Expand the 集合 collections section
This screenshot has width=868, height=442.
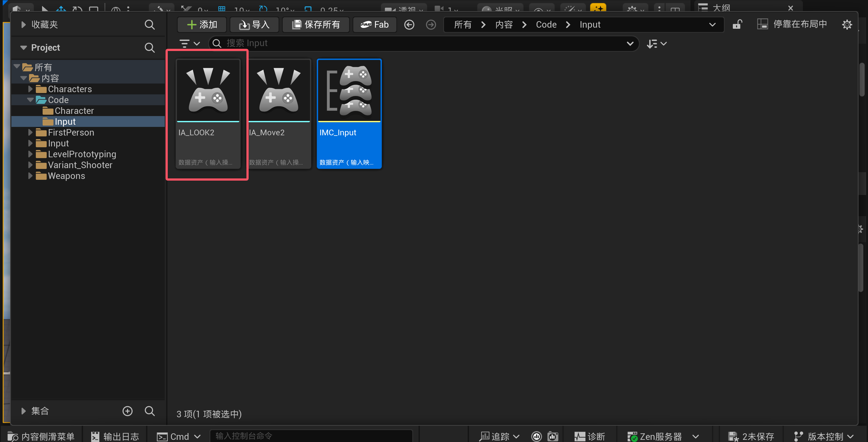click(x=23, y=411)
